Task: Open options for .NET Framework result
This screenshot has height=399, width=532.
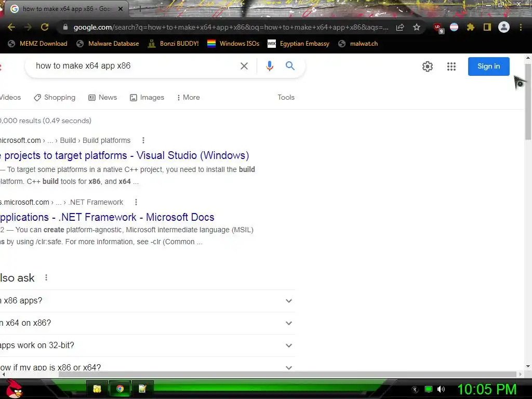Action: click(136, 202)
